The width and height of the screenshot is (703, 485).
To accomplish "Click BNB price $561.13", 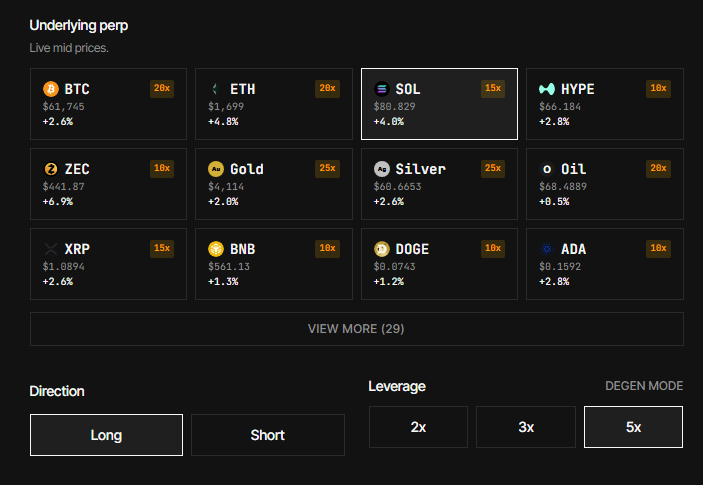I will 229,267.
